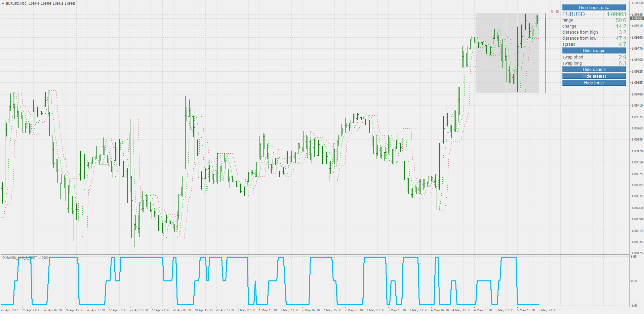Select the 1.09995 high value in chart header
The width and height of the screenshot is (644, 314).
pyautogui.click(x=46, y=4)
